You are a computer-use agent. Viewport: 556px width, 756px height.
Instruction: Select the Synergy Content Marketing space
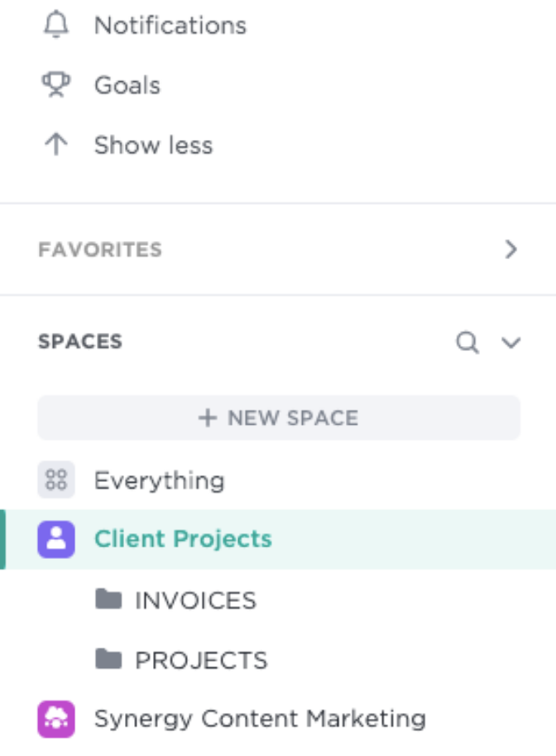click(x=260, y=719)
